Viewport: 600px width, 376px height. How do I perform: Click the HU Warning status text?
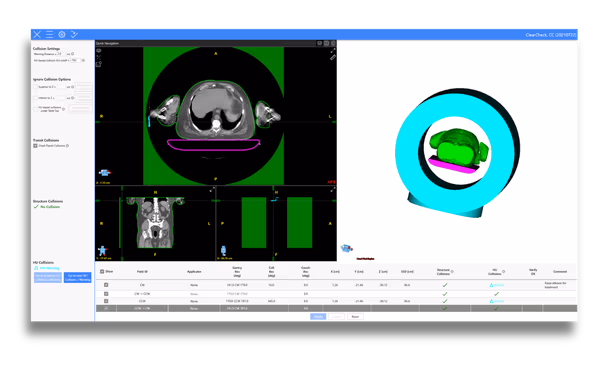coord(49,268)
